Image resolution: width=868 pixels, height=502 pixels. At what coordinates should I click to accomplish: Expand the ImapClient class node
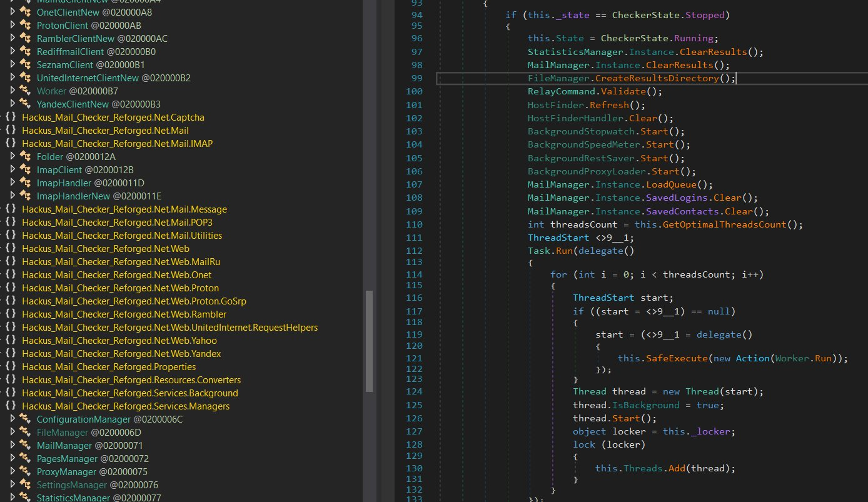[x=13, y=170]
